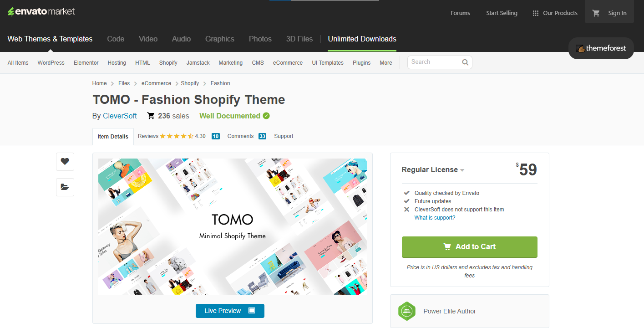Click the reviews star rating icons
This screenshot has height=328, width=644.
tap(177, 136)
